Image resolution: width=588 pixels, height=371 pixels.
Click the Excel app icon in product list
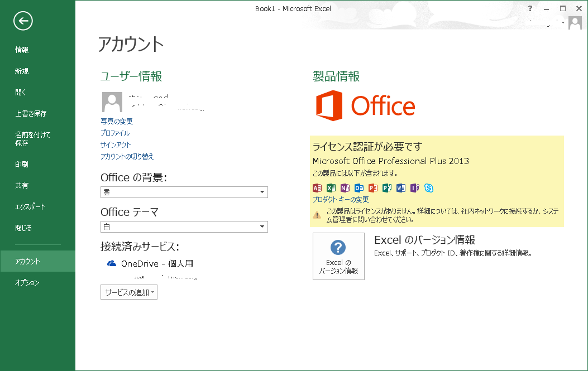(x=331, y=188)
